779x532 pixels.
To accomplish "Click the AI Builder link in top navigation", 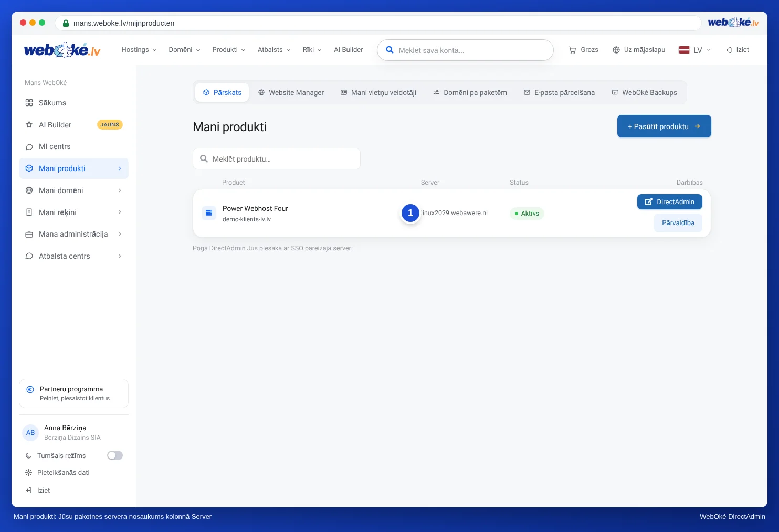I will (x=349, y=50).
